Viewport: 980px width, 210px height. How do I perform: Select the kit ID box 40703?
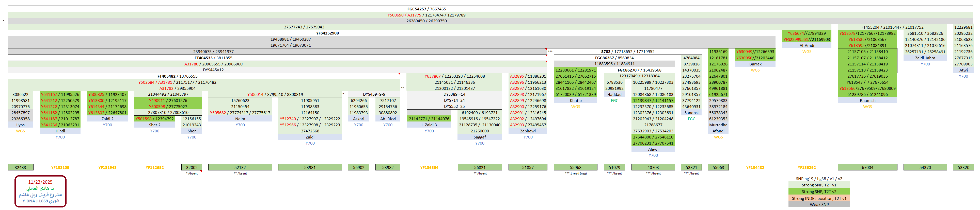(x=653, y=167)
